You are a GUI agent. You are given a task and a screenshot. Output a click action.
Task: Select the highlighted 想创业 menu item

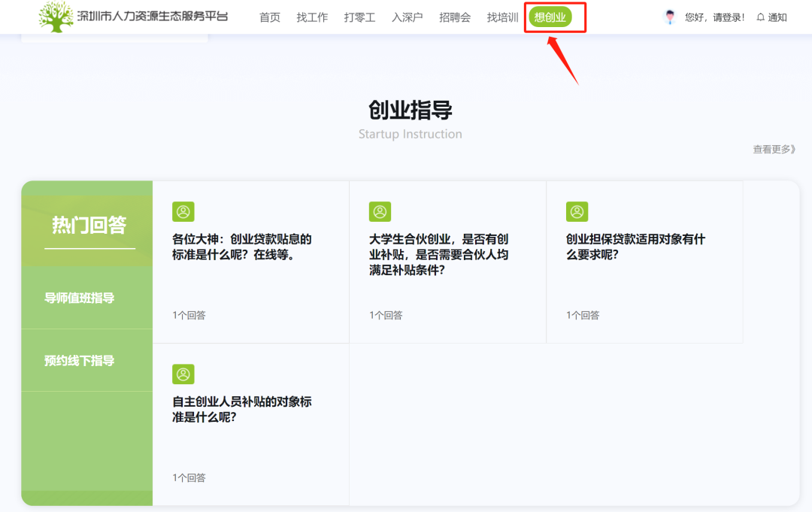click(x=550, y=17)
